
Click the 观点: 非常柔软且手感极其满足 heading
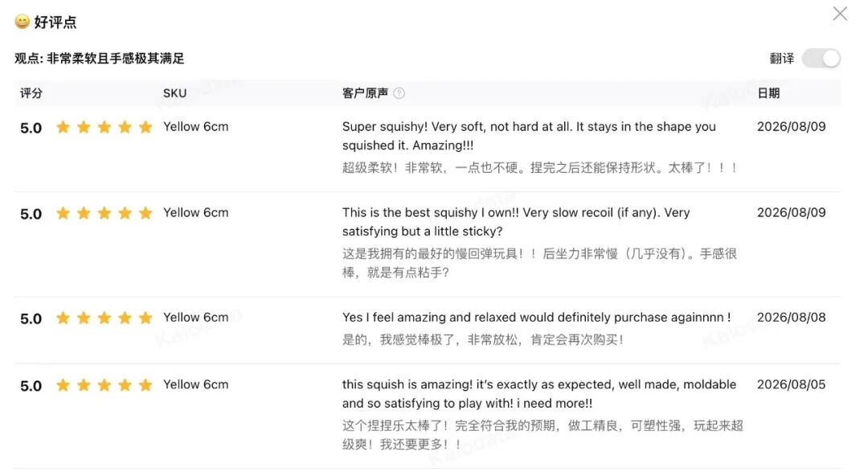coord(100,58)
